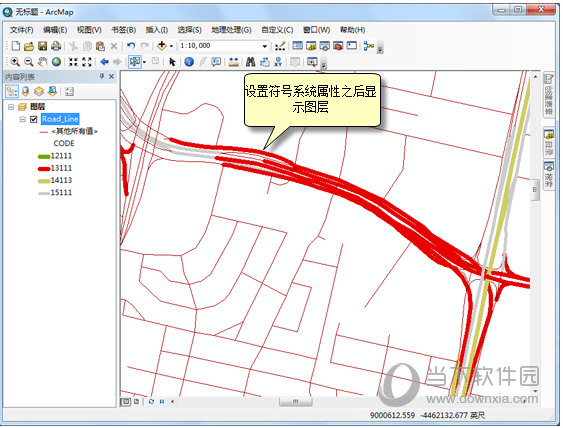Select the Zoom Out tool
563x428 pixels.
(x=29, y=62)
